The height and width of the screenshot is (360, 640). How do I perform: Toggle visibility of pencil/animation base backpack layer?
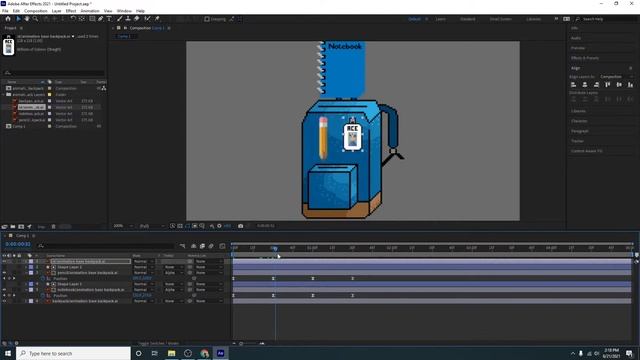(x=4, y=273)
